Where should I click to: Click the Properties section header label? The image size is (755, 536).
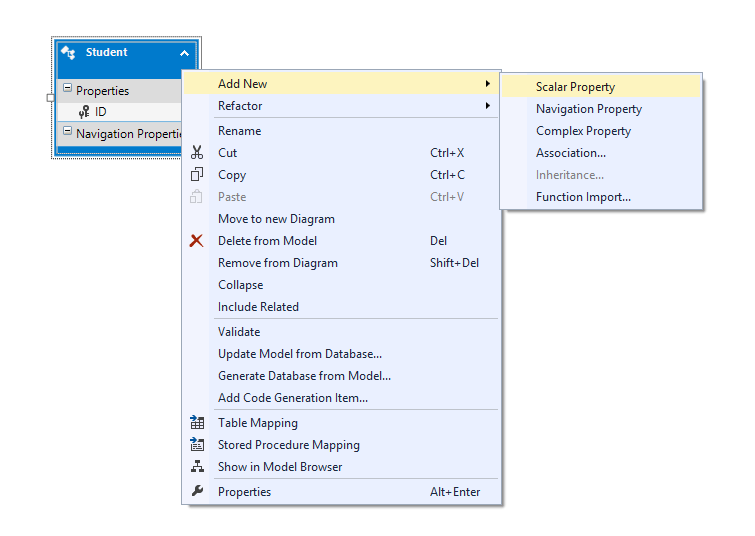[x=103, y=91]
